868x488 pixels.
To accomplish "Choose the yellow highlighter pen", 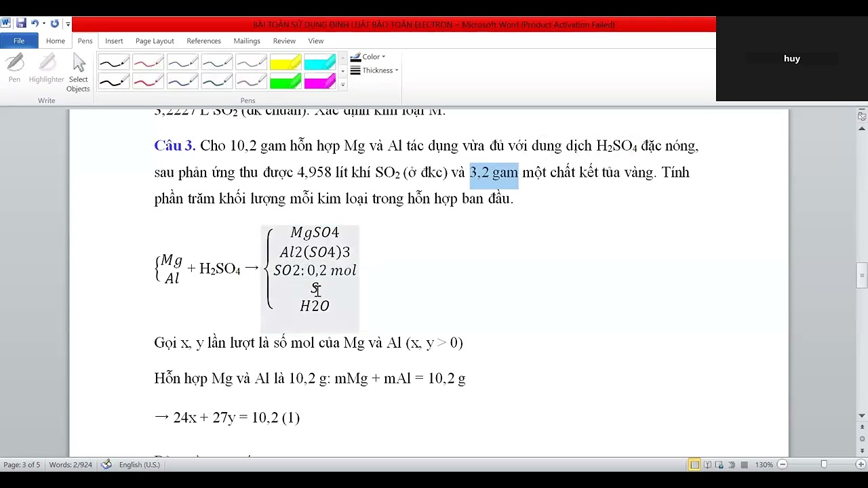I will [285, 63].
